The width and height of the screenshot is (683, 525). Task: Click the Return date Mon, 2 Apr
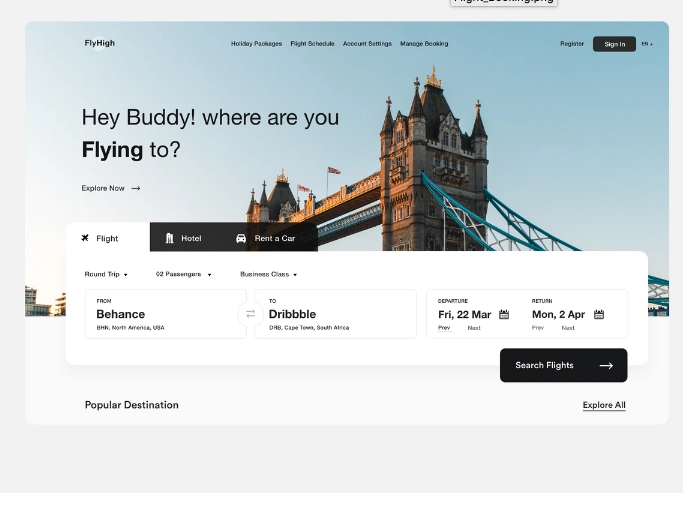click(558, 315)
